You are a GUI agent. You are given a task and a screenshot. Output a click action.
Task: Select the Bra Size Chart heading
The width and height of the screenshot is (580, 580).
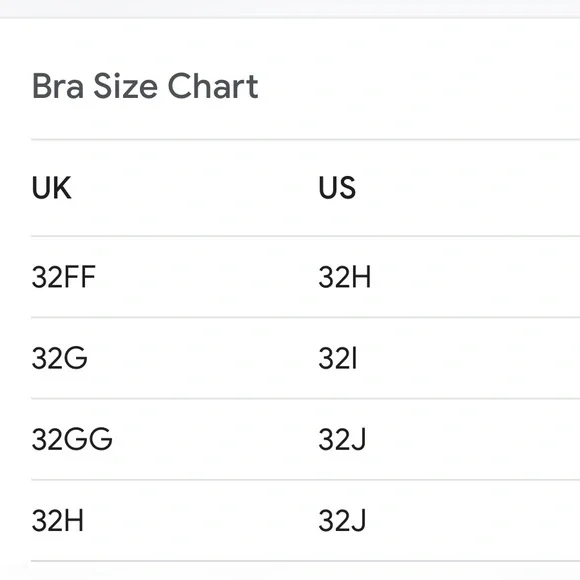[145, 86]
